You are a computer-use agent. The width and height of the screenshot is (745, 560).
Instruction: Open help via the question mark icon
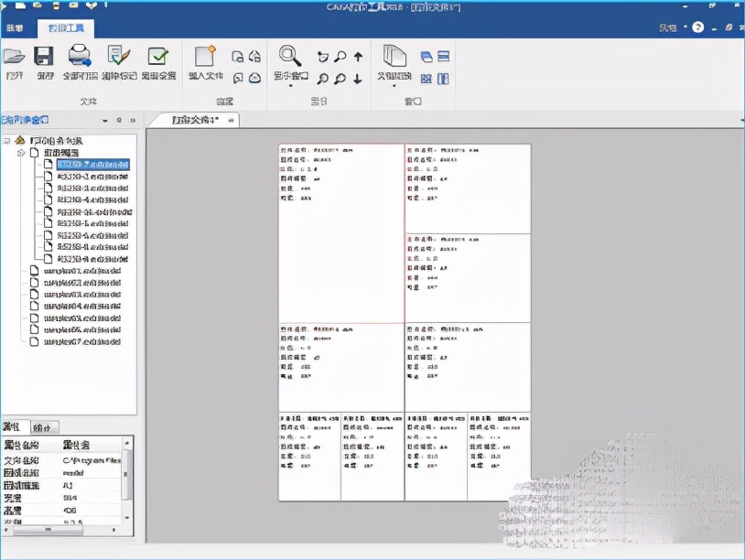point(698,27)
